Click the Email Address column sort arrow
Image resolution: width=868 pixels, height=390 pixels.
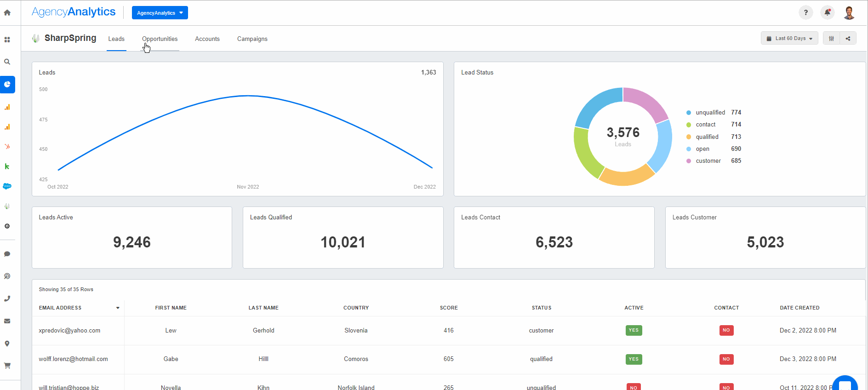coord(118,308)
